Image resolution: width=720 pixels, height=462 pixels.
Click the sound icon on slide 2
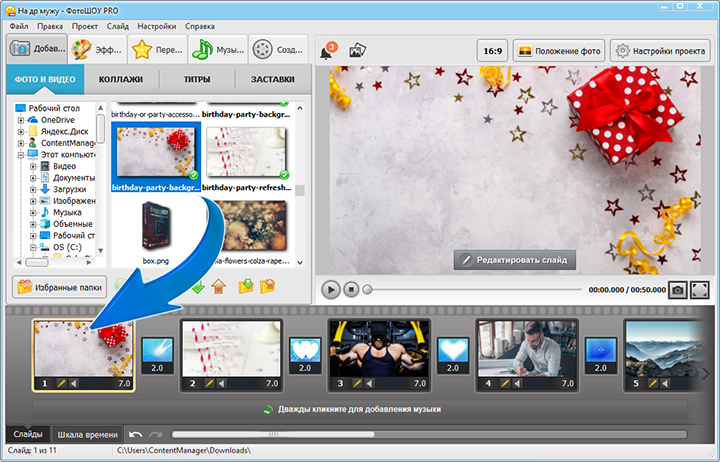[223, 383]
